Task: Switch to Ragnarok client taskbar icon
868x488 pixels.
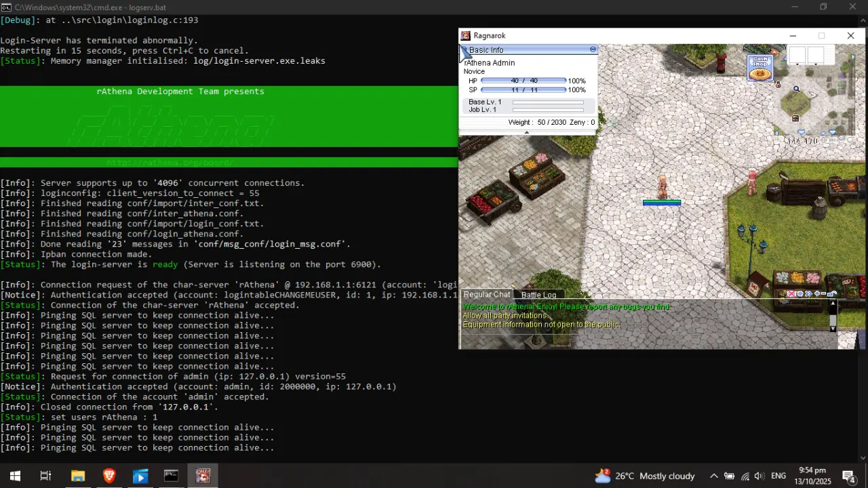Action: point(203,476)
